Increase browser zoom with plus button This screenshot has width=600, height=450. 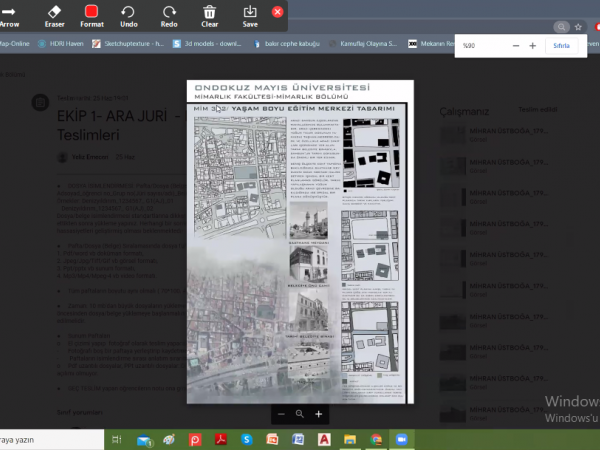point(533,46)
